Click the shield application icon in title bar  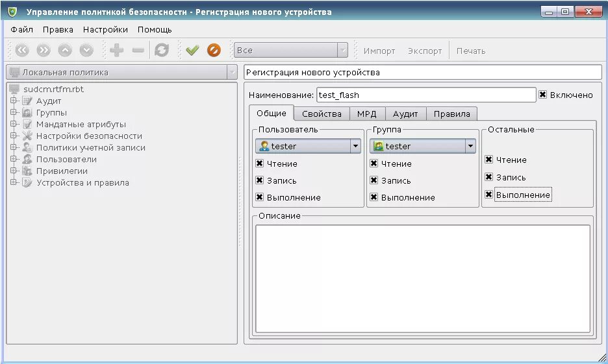[12, 12]
